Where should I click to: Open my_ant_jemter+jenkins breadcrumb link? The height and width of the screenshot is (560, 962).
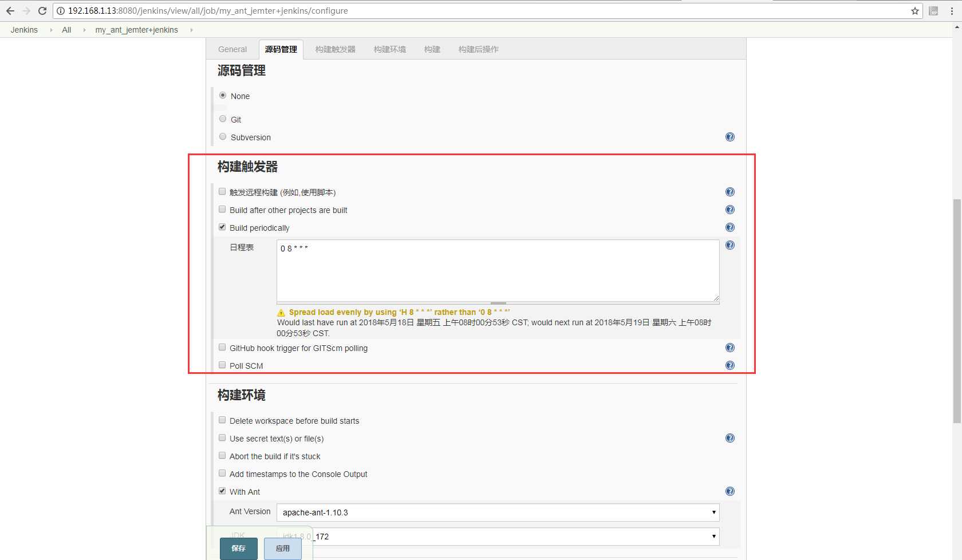[136, 30]
